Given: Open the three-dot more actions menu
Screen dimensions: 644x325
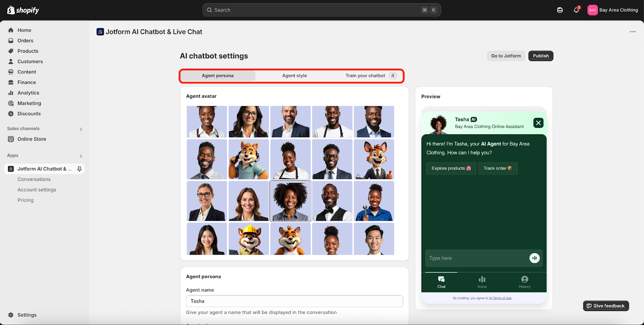Looking at the screenshot, I should point(633,32).
